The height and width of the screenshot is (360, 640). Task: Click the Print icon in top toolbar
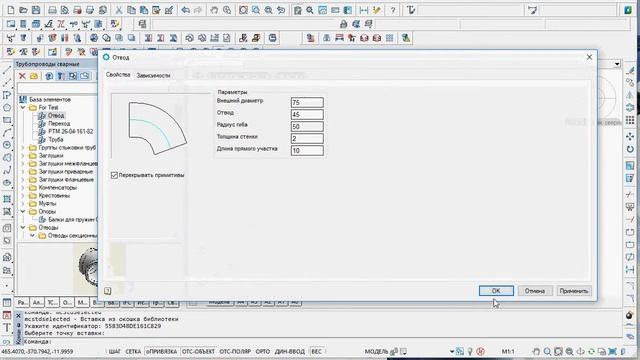(52, 10)
